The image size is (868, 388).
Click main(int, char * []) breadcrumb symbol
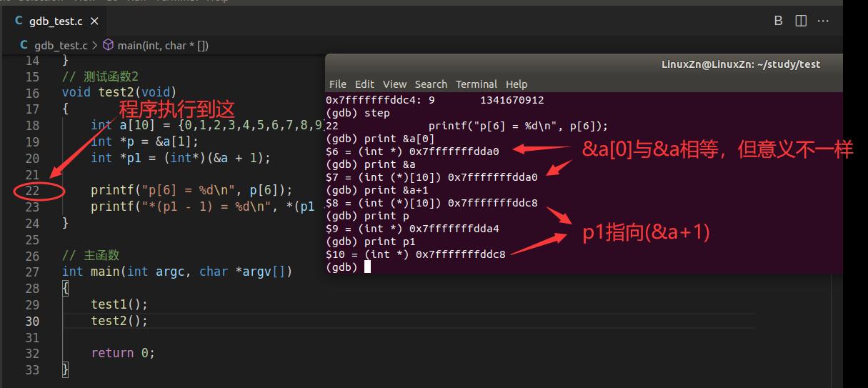(x=163, y=45)
